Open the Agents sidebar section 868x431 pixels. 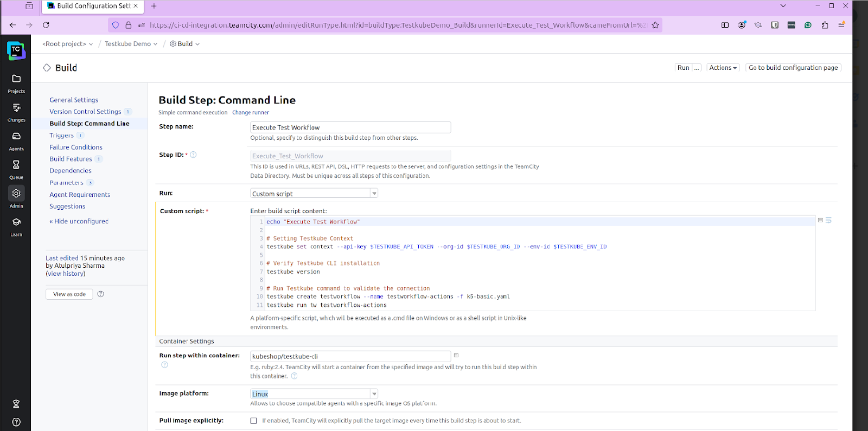point(16,141)
